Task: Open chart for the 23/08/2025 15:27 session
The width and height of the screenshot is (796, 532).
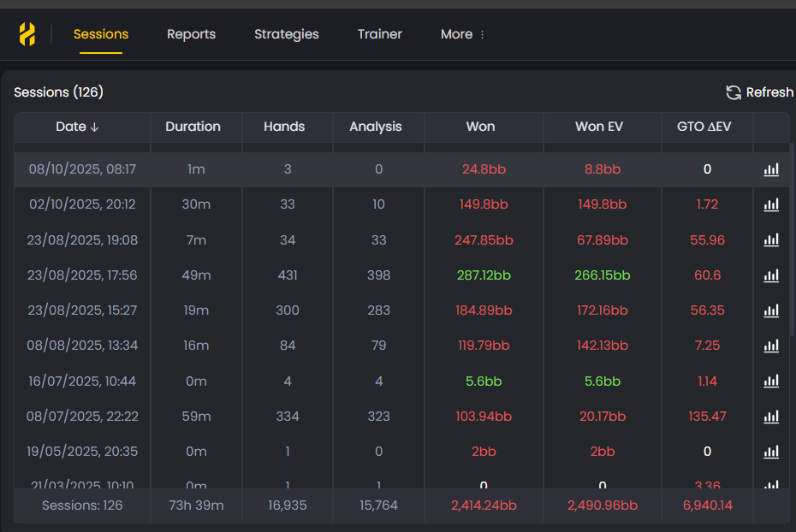Action: point(771,310)
